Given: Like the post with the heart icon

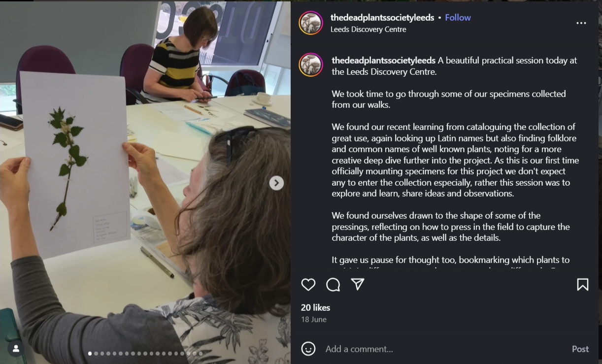Looking at the screenshot, I should [x=308, y=284].
